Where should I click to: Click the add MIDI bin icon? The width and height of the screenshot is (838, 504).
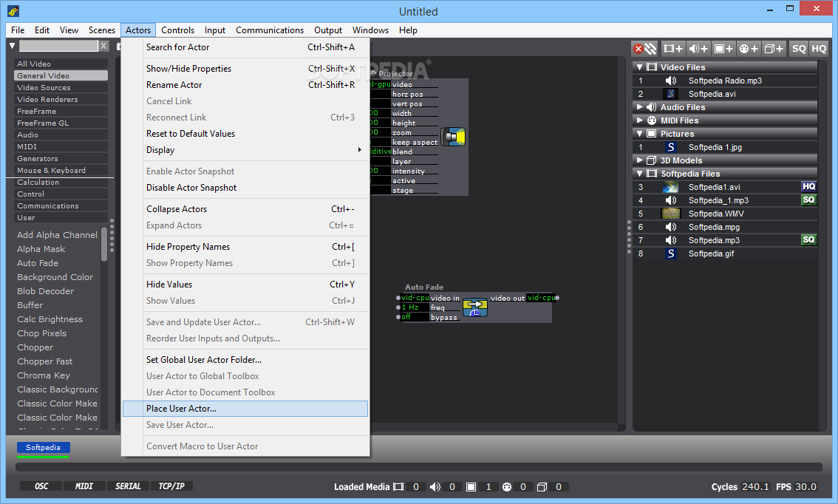749,49
